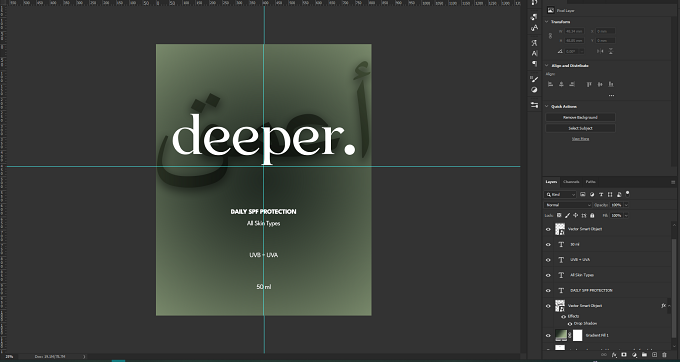Click the Remove Background button
This screenshot has width=680, height=362.
point(580,117)
